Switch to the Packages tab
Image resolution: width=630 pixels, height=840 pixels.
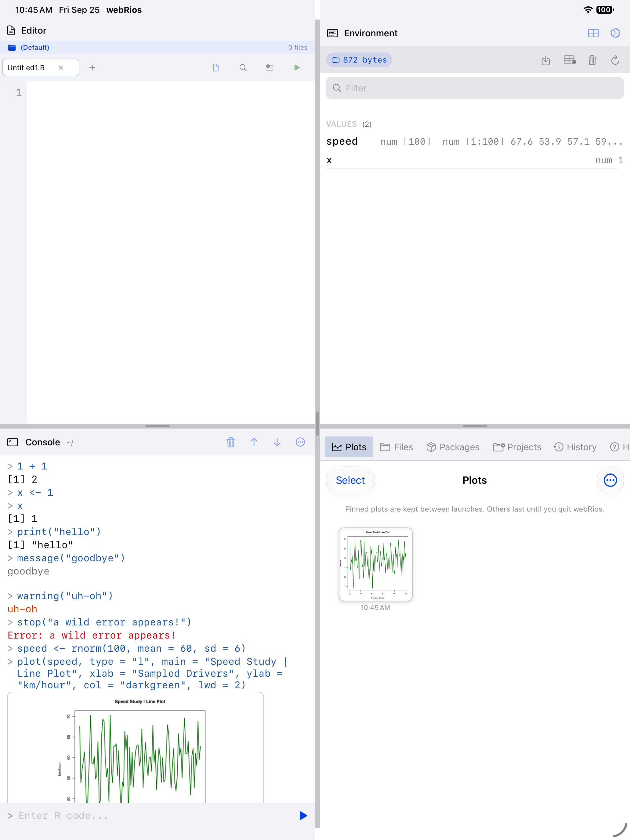click(453, 447)
